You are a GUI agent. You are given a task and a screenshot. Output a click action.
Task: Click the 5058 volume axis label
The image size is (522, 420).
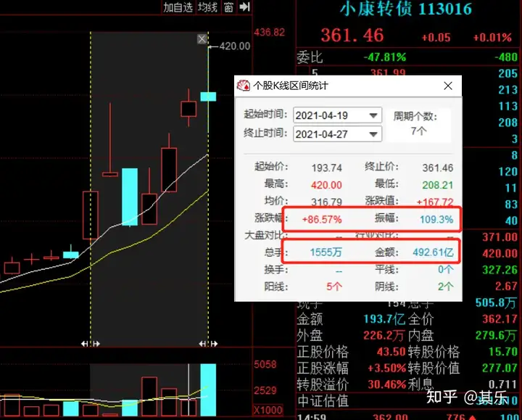265,364
